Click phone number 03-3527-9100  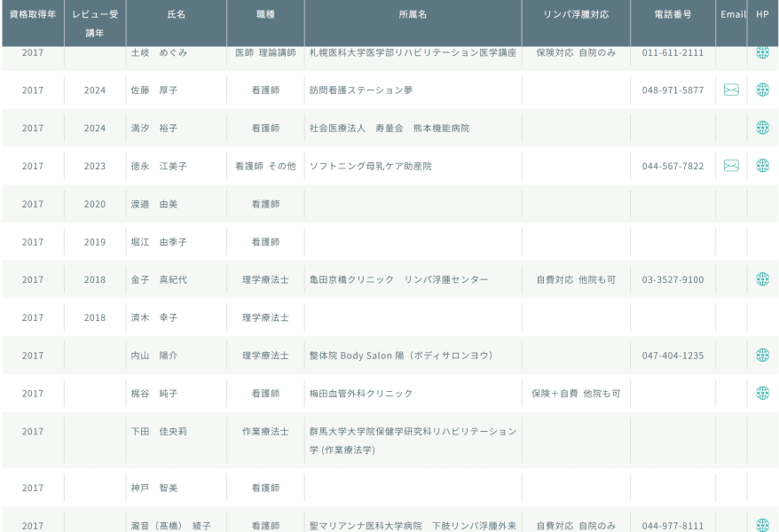pos(673,280)
